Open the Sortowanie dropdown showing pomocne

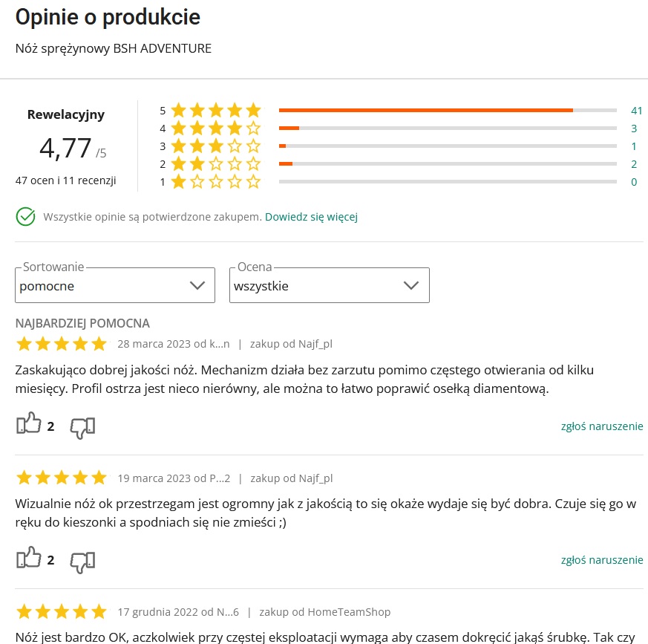114,285
